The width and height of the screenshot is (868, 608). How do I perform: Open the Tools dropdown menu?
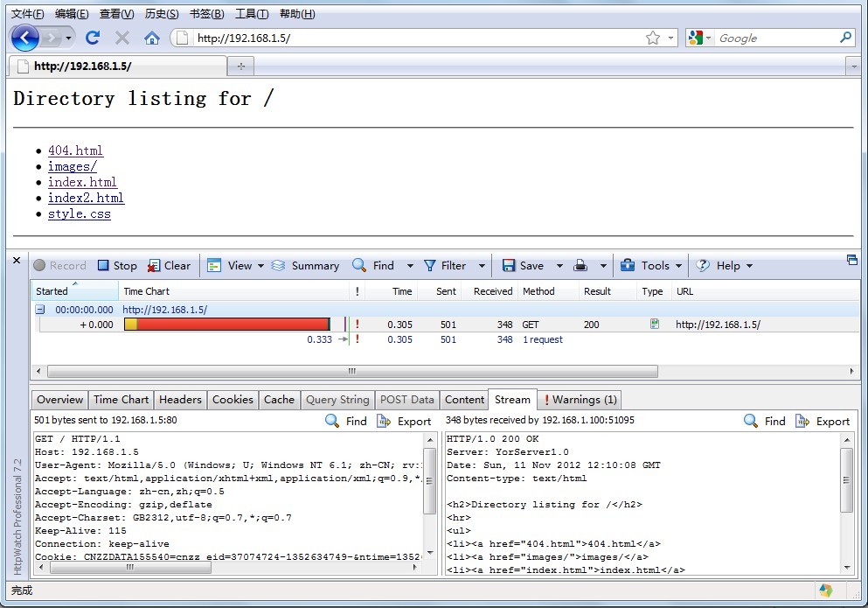[678, 266]
